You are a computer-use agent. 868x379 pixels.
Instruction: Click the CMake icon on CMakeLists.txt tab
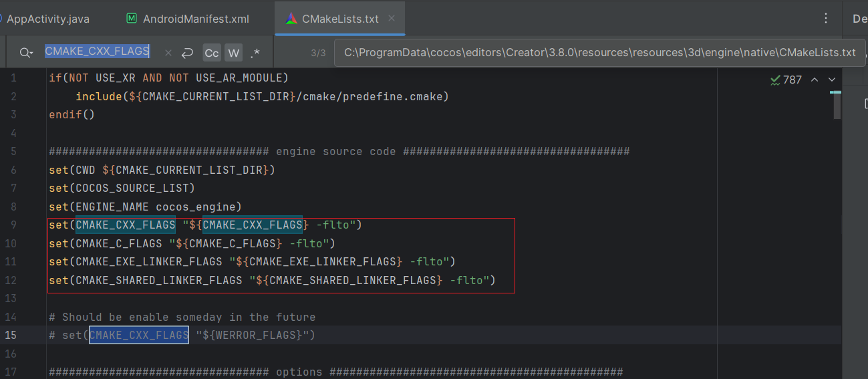click(x=291, y=19)
